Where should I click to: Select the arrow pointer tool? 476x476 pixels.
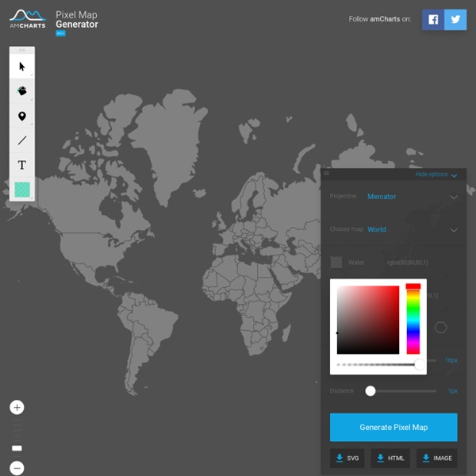(22, 67)
